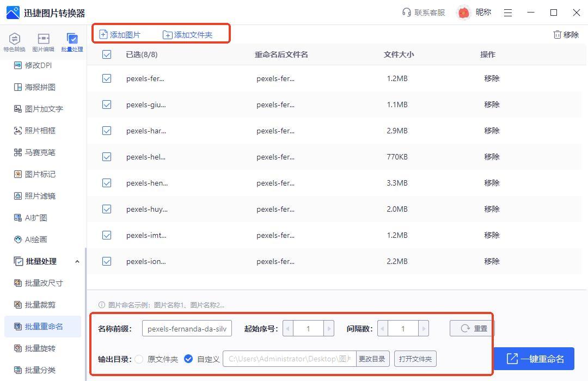Click the 添加文件夹 add folder icon
The width and height of the screenshot is (588, 381).
[x=168, y=35]
